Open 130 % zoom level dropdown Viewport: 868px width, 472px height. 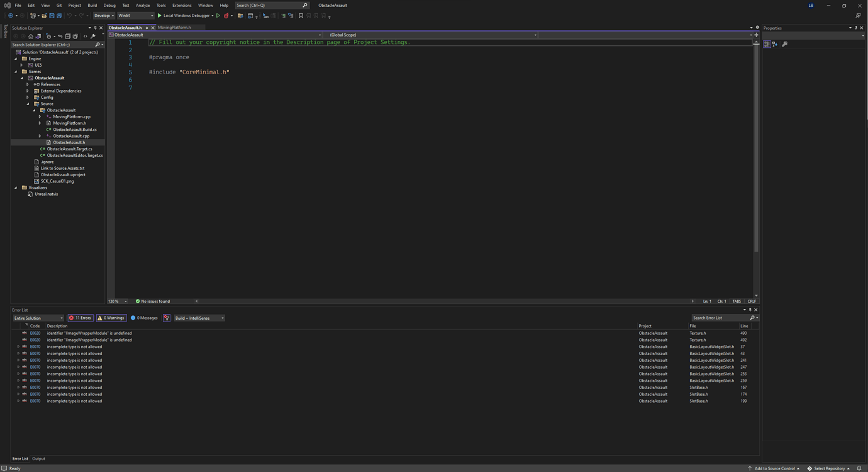coord(117,301)
